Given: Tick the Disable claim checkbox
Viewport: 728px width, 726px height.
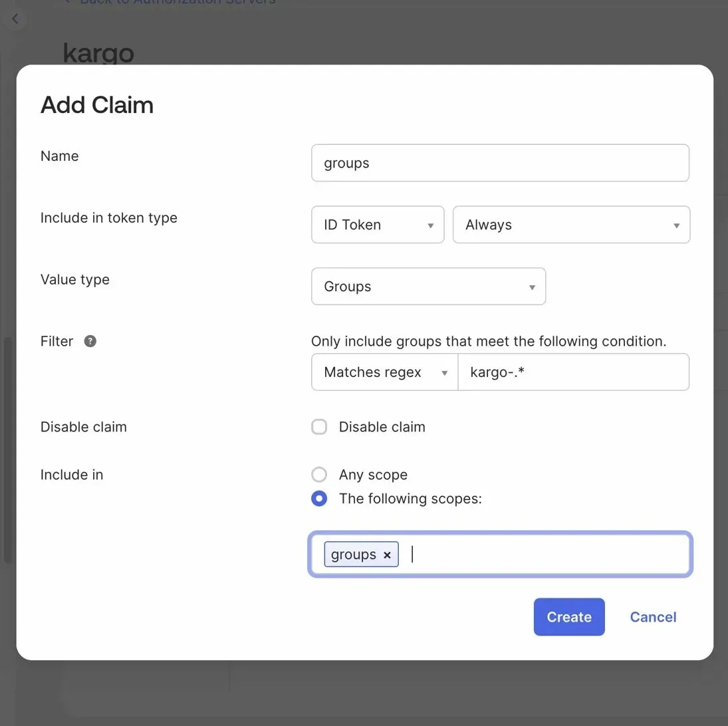Looking at the screenshot, I should (319, 427).
